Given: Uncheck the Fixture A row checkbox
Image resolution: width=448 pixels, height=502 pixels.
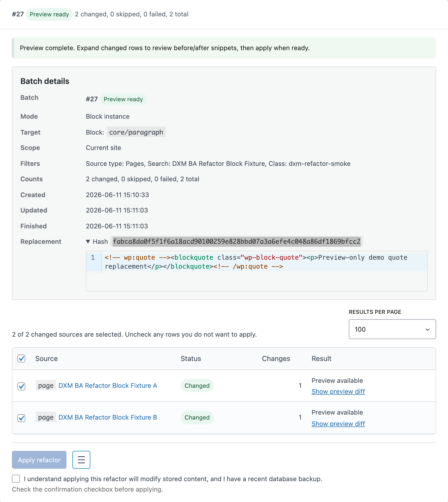Looking at the screenshot, I should coord(22,386).
